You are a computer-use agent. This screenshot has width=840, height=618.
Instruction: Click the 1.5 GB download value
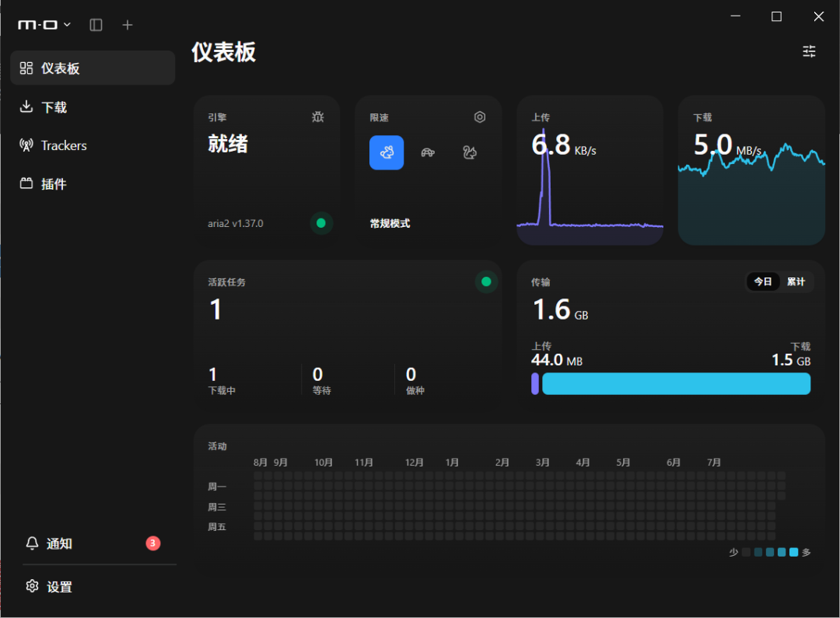click(x=791, y=360)
